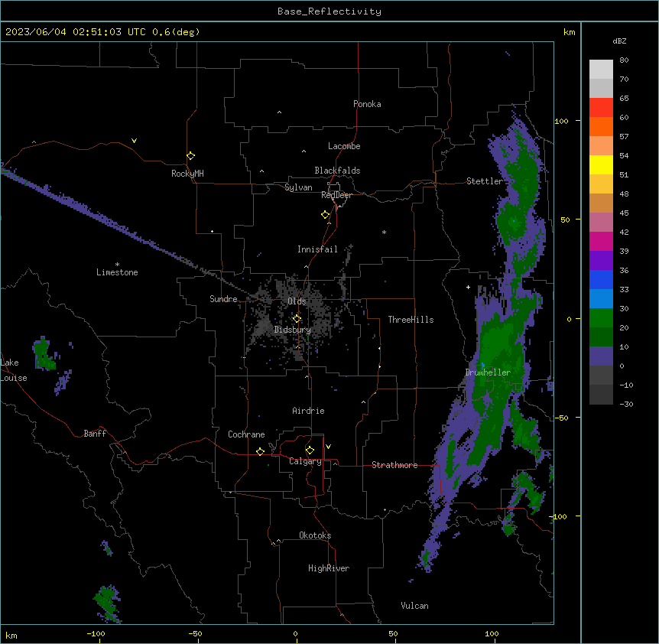Image resolution: width=659 pixels, height=644 pixels.
Task: Click the Ponoka town label
Action: click(367, 104)
